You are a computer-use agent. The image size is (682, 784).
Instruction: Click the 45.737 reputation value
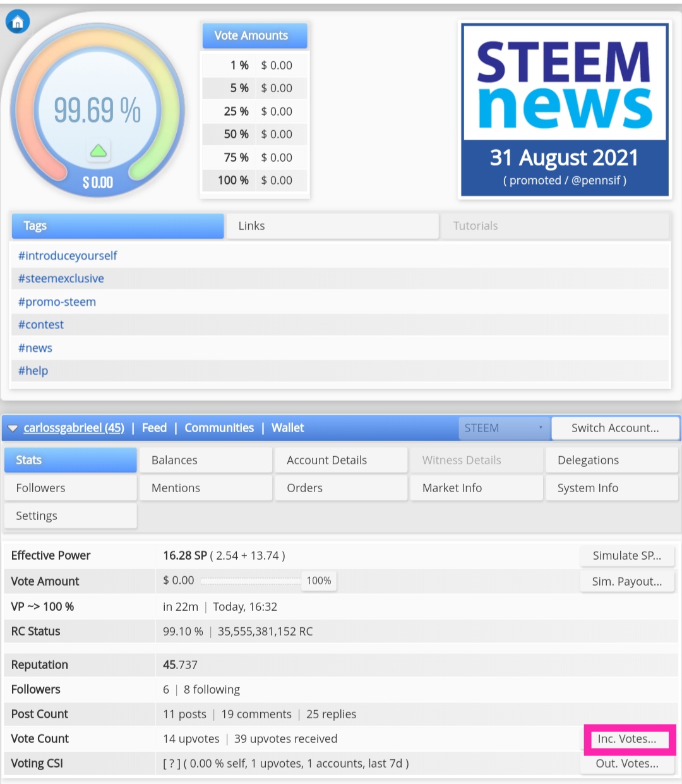[180, 665]
